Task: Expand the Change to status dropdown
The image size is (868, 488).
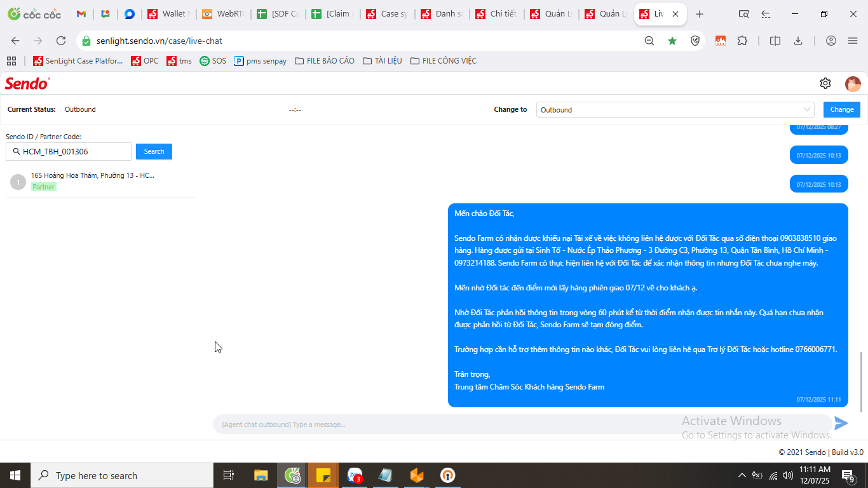Action: click(x=675, y=110)
